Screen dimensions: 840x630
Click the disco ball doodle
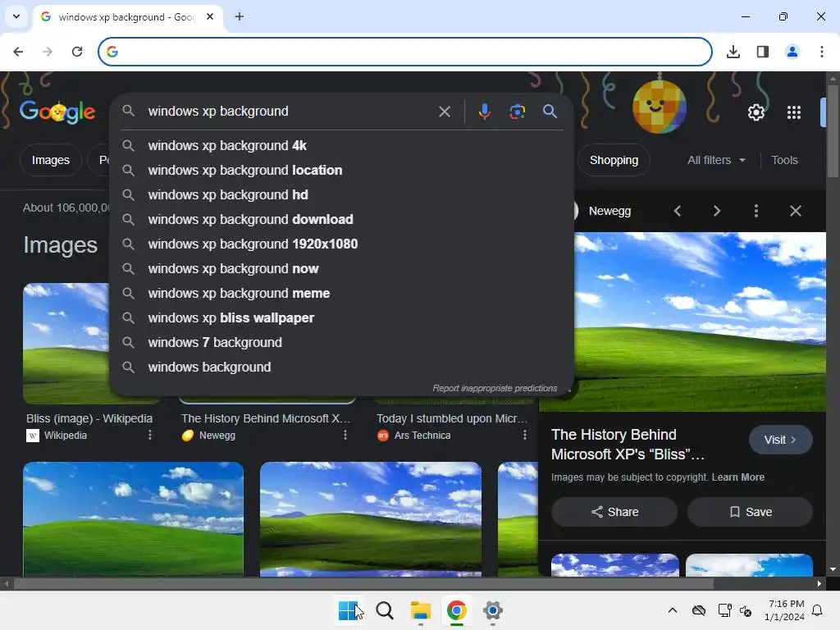click(660, 107)
